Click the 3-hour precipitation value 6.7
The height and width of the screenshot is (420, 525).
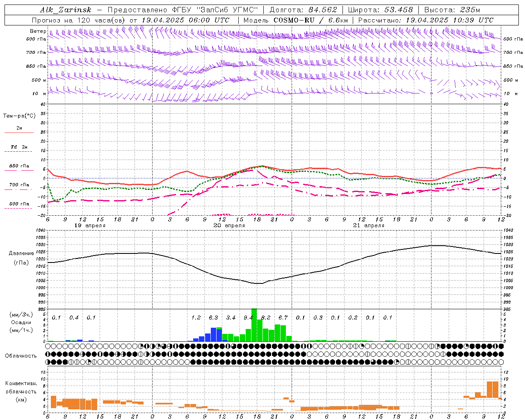[283, 317]
